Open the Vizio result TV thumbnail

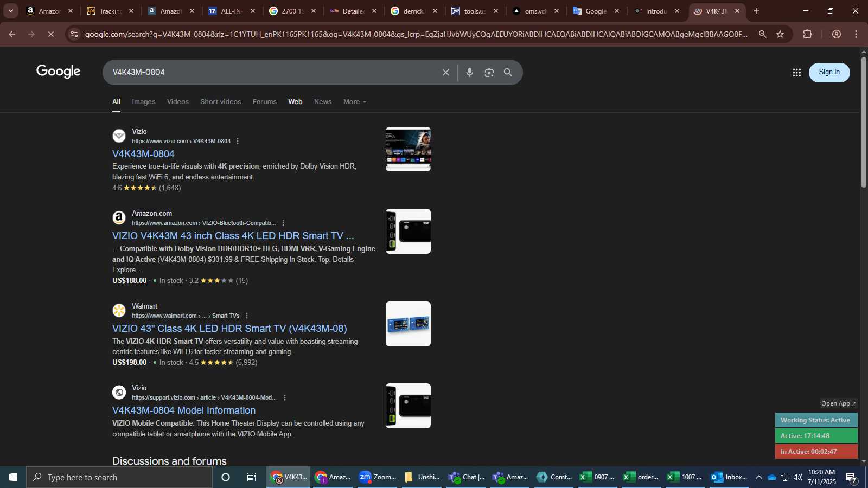[x=408, y=149]
